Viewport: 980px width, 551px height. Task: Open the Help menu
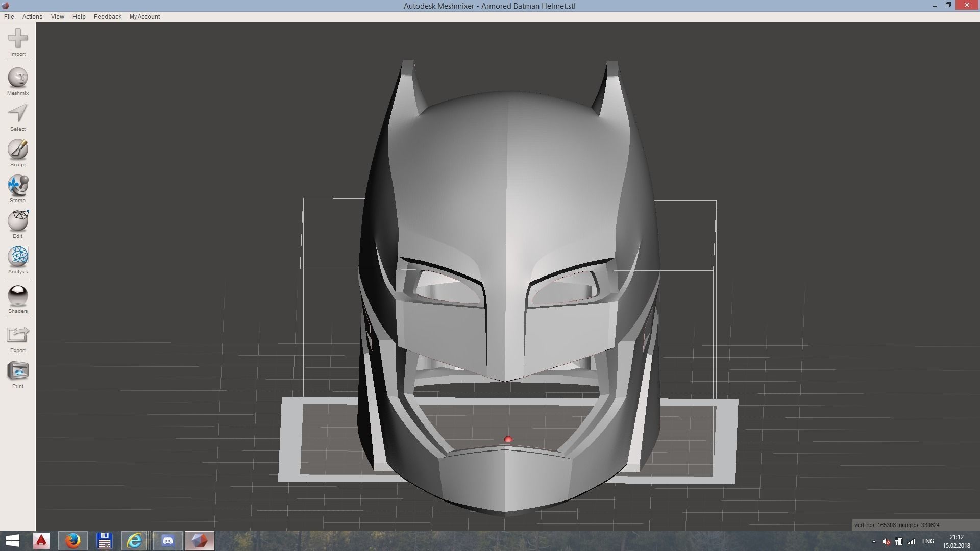(x=79, y=17)
